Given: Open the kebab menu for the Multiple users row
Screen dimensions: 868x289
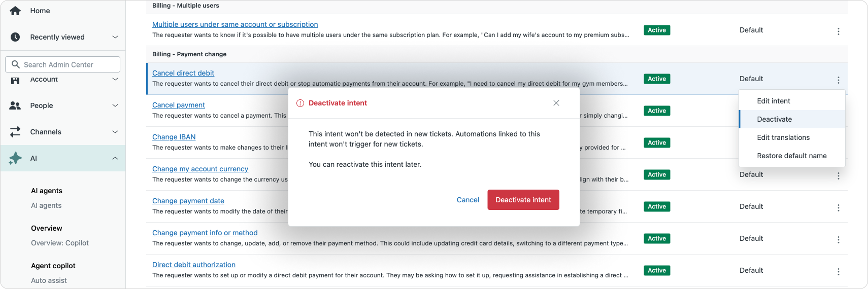Looking at the screenshot, I should coord(838,31).
